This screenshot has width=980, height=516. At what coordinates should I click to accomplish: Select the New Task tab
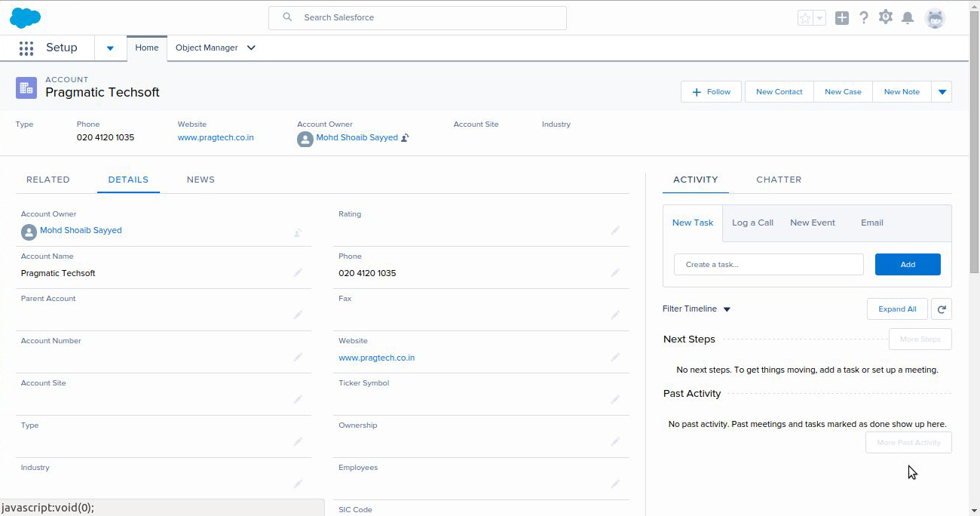click(x=693, y=223)
